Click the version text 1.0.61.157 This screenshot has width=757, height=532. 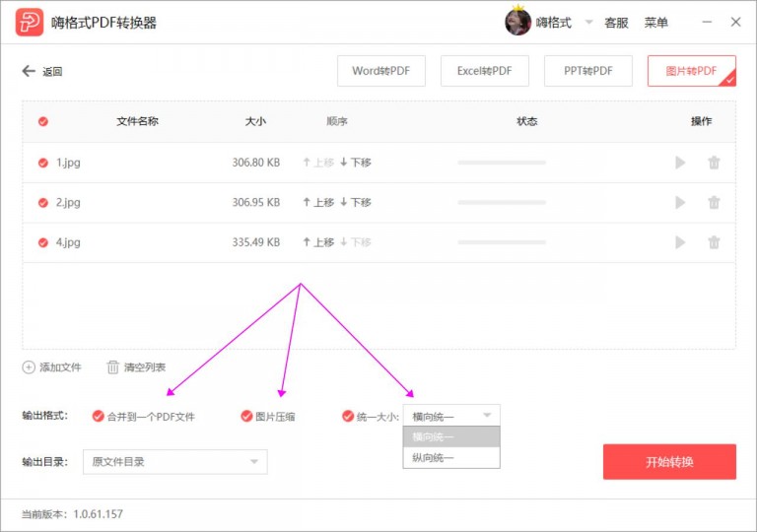click(98, 514)
